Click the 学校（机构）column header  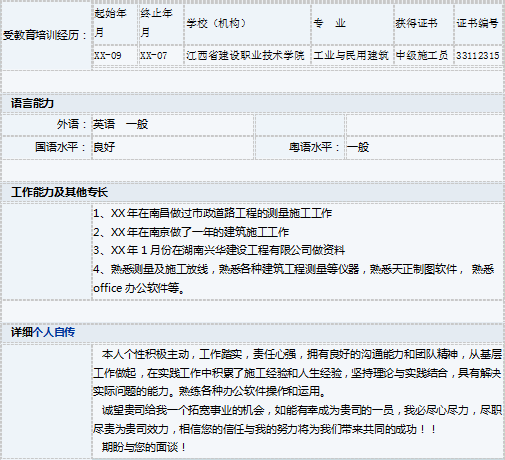point(216,23)
